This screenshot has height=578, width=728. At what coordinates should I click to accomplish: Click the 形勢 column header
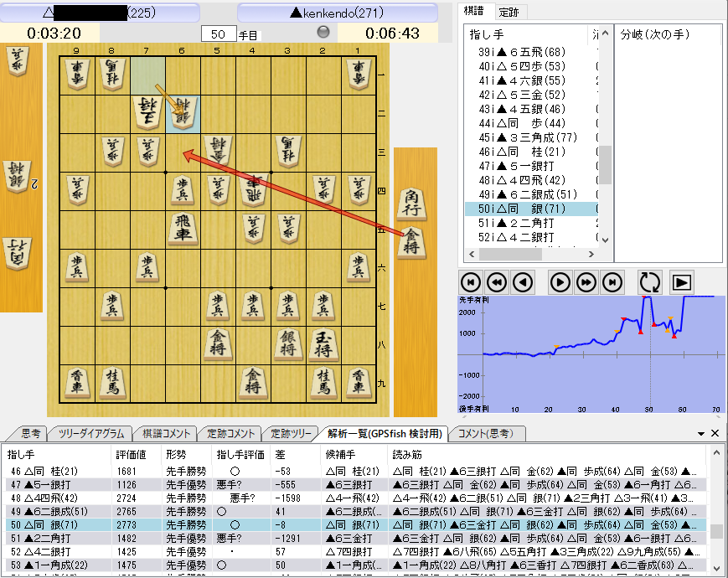pyautogui.click(x=187, y=455)
